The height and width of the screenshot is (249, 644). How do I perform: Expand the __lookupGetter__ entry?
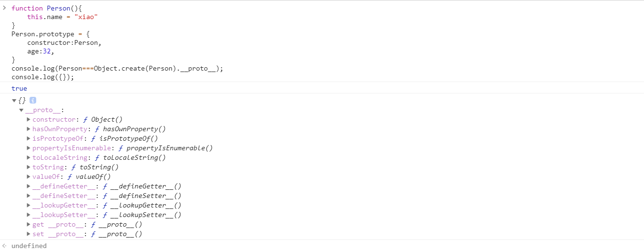tap(29, 206)
